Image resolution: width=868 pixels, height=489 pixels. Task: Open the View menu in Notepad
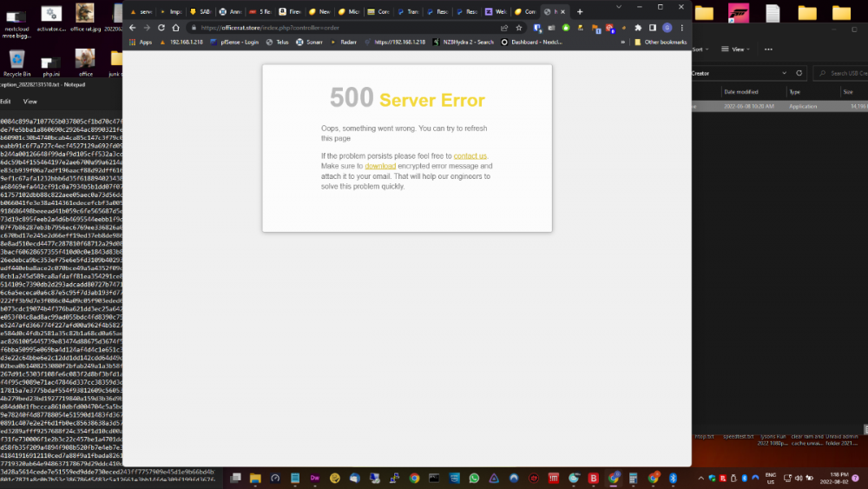click(x=30, y=102)
